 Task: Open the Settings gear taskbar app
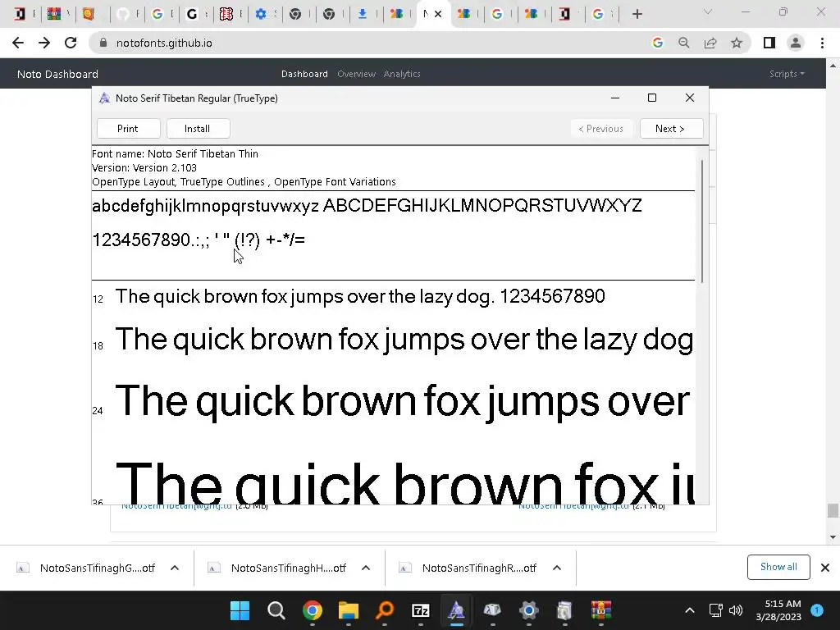click(x=529, y=610)
